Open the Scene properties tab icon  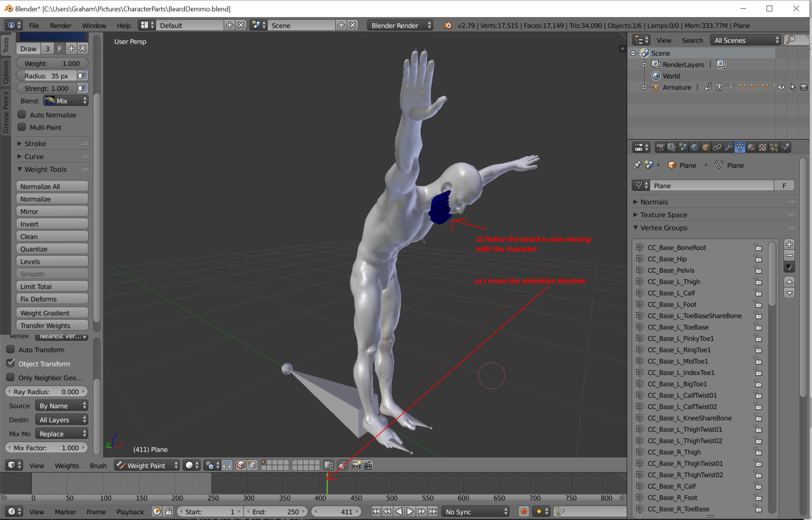[683, 147]
